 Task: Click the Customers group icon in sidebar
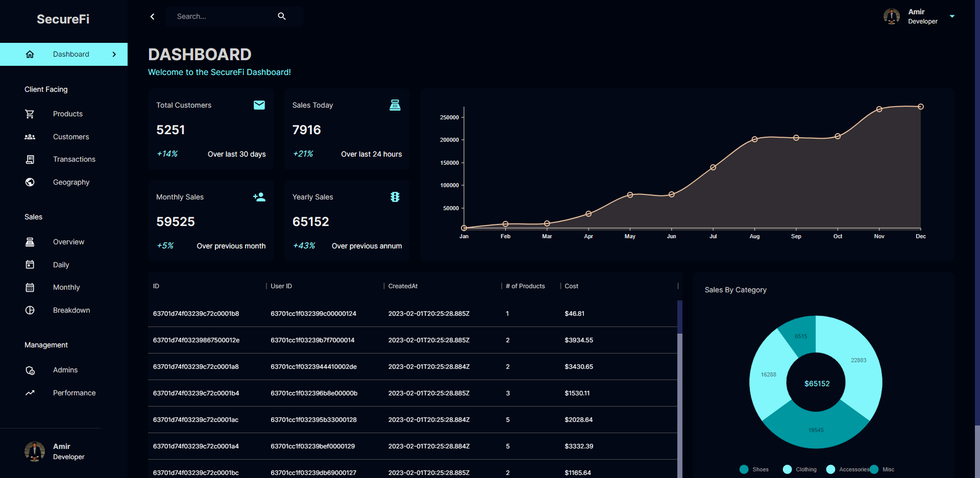(x=30, y=137)
